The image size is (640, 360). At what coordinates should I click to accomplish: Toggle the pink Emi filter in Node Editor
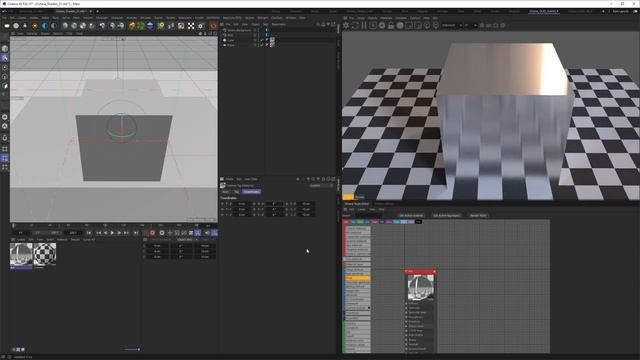[375, 222]
